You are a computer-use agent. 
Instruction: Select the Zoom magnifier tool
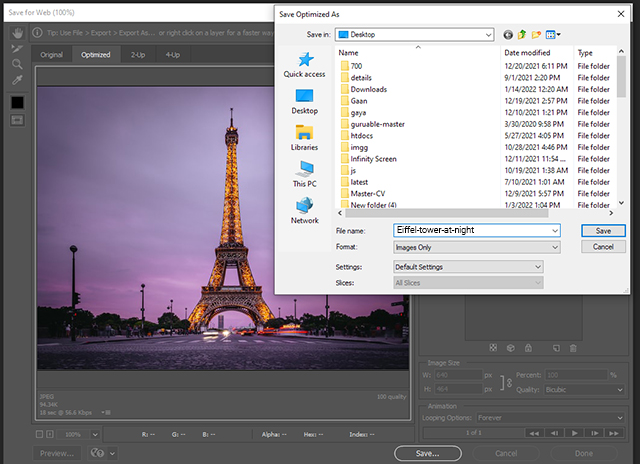[x=17, y=64]
